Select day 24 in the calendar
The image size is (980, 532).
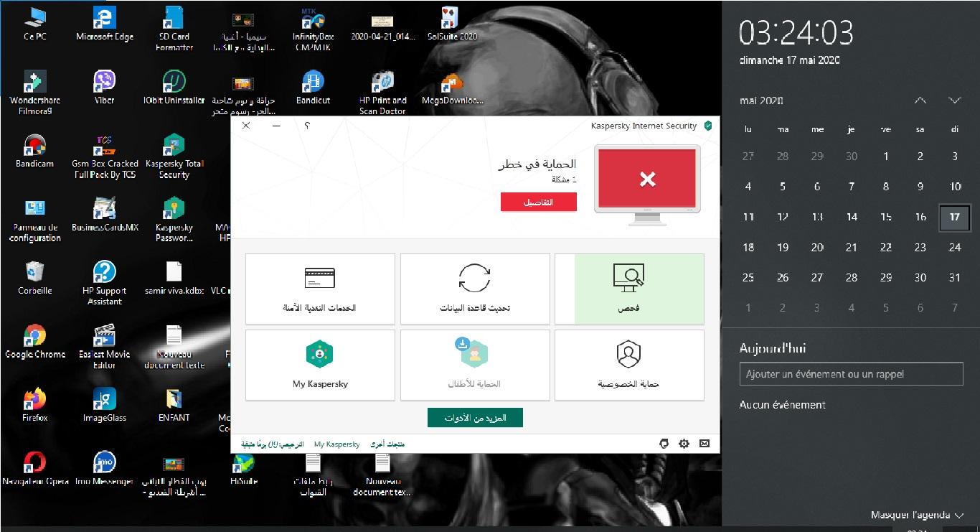[x=954, y=247]
